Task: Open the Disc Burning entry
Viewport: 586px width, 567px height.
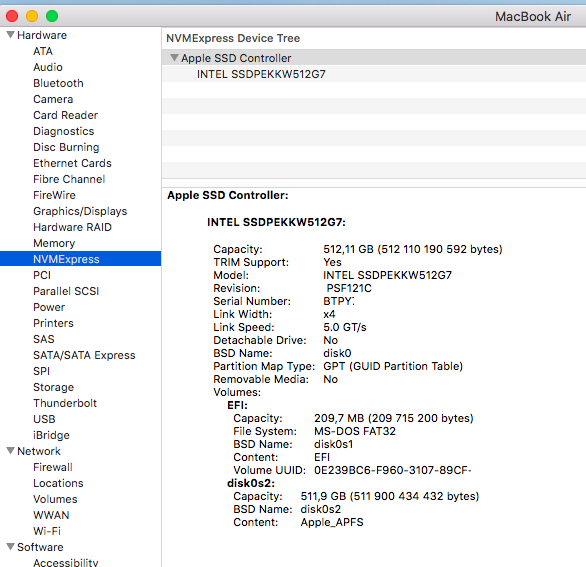Action: click(66, 147)
